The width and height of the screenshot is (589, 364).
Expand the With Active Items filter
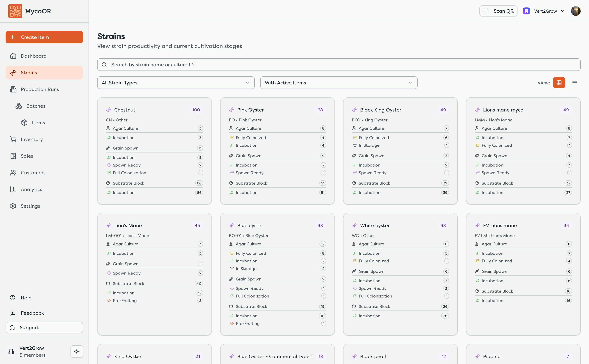click(338, 82)
